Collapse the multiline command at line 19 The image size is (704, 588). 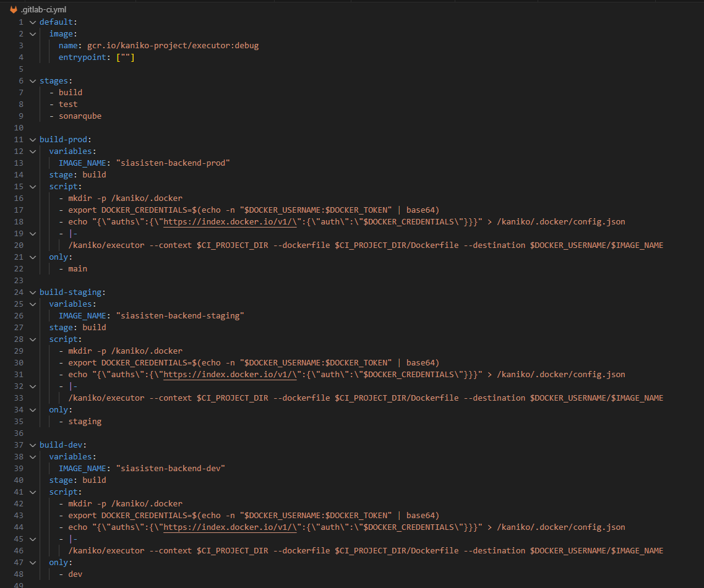[x=32, y=233]
